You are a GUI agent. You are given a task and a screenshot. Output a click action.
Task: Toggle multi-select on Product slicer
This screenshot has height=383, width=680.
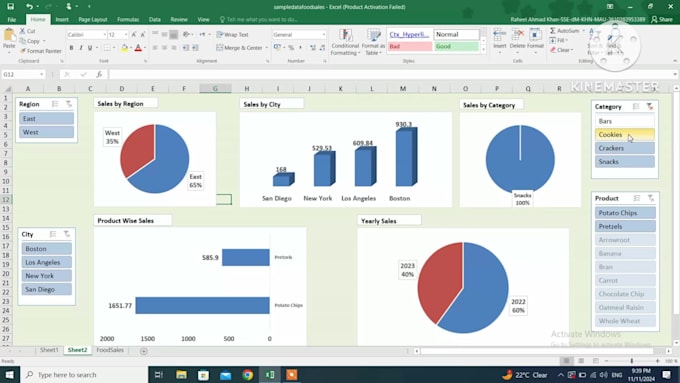click(x=637, y=198)
